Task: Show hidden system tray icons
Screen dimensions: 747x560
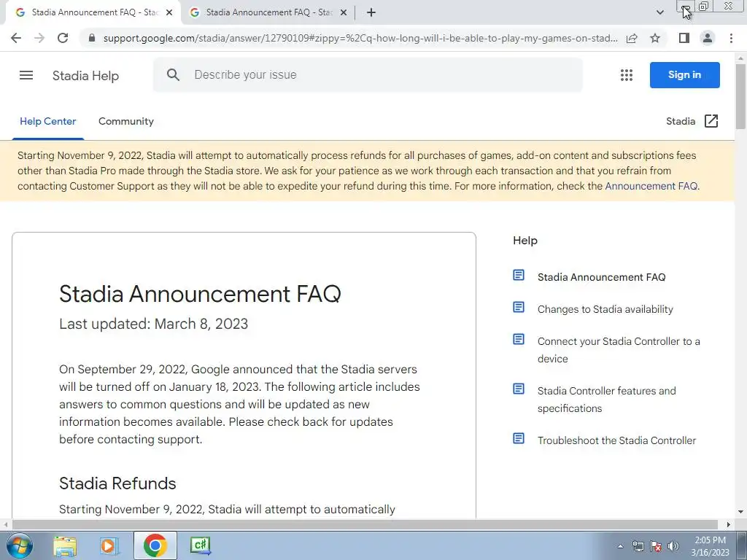Action: point(620,546)
